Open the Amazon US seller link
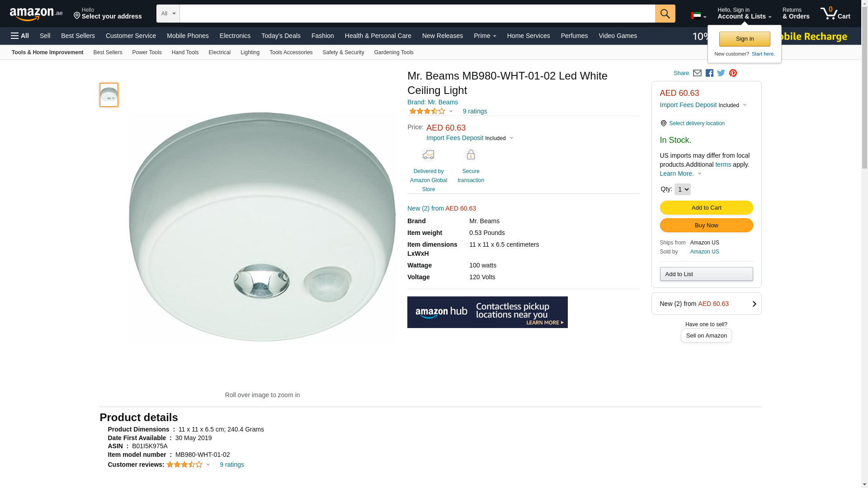The height and width of the screenshot is (488, 868). click(x=704, y=252)
